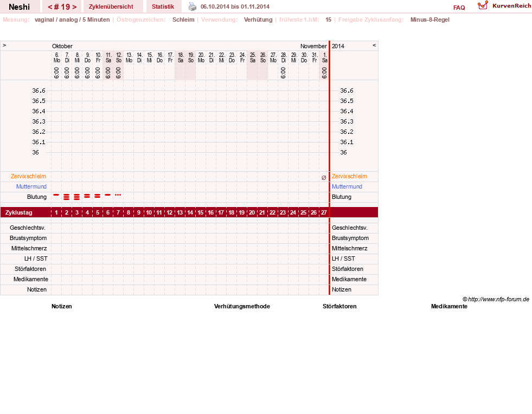Screen dimensions: 532x414
Task: Click the November month label
Action: click(313, 46)
